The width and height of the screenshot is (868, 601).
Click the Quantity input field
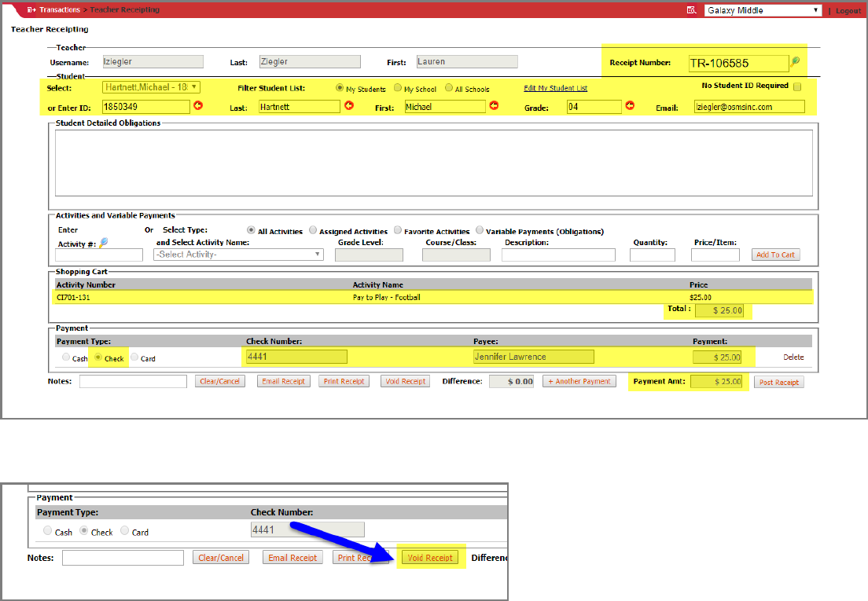[x=653, y=255]
